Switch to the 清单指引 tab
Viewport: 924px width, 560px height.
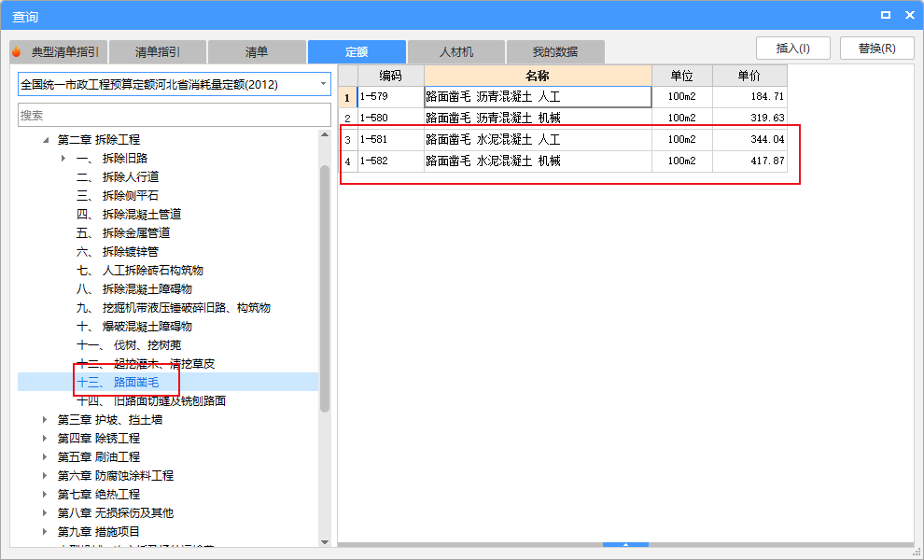(x=158, y=52)
